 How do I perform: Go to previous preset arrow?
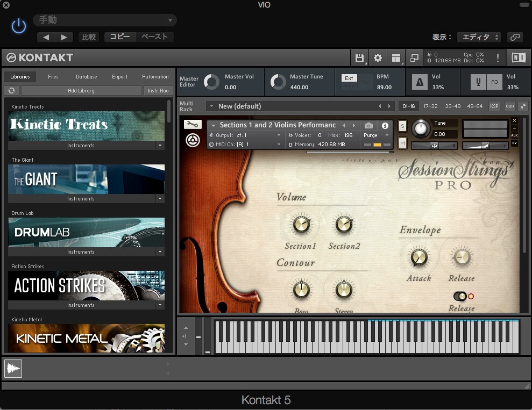coord(46,37)
